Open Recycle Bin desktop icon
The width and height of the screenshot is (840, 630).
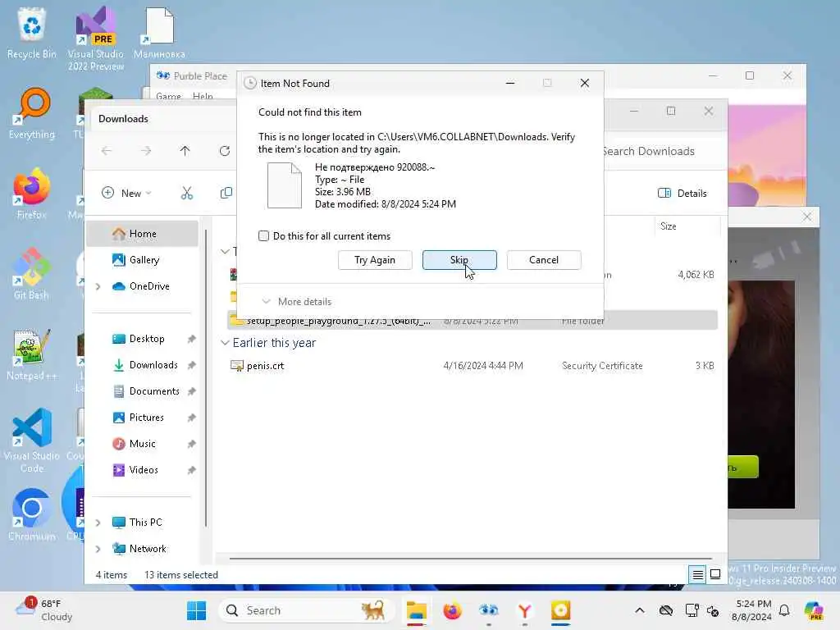pyautogui.click(x=32, y=33)
